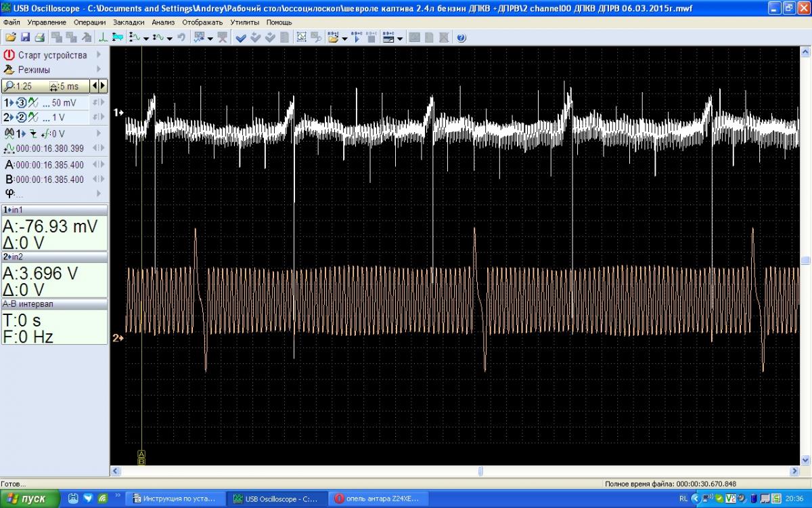Viewport: 812px width, 508px height.
Task: Click the red Start device power icon
Action: 9,55
